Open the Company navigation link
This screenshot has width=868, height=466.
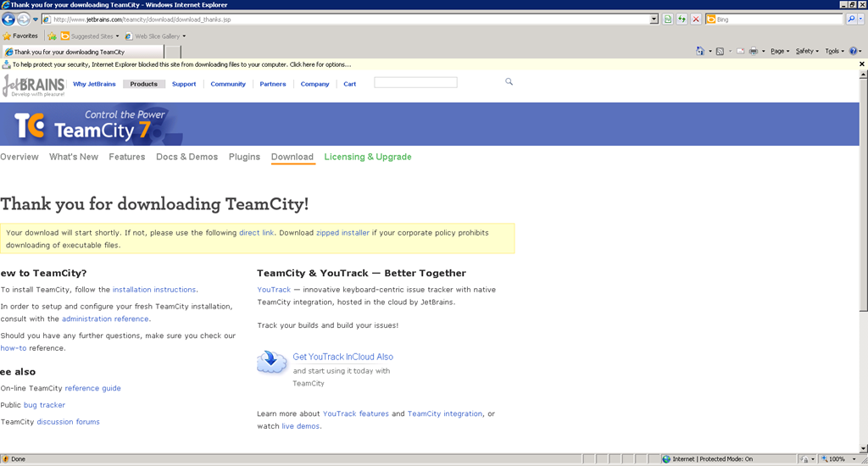coord(315,84)
